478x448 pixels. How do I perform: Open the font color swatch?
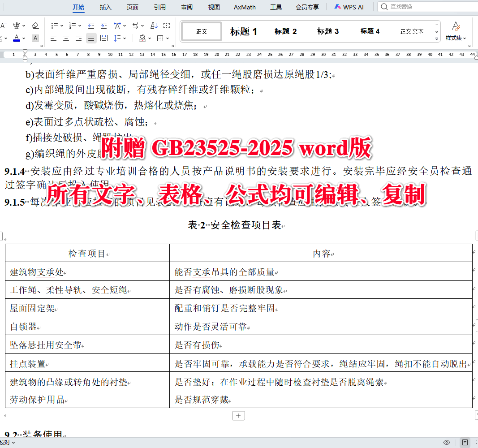click(17, 38)
